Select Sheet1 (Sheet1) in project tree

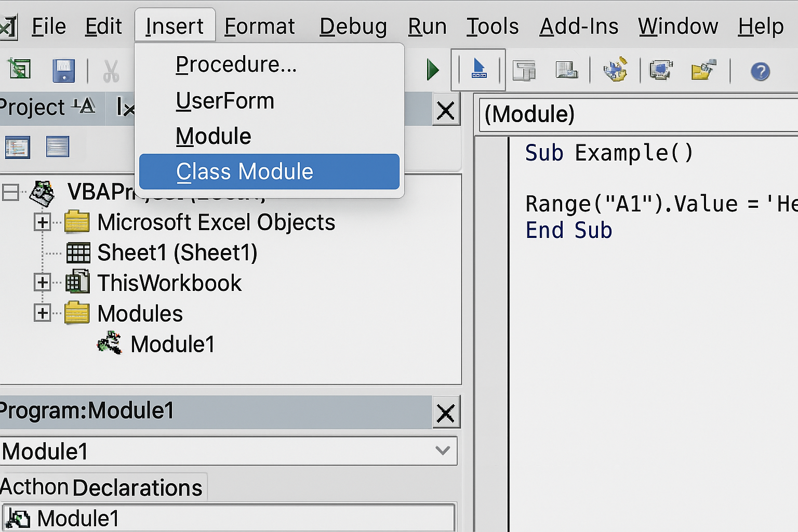click(177, 252)
